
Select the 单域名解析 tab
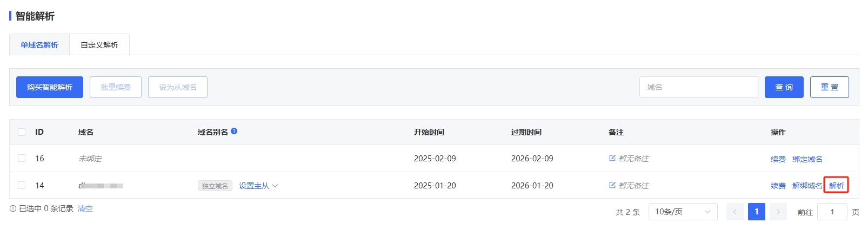pos(39,45)
